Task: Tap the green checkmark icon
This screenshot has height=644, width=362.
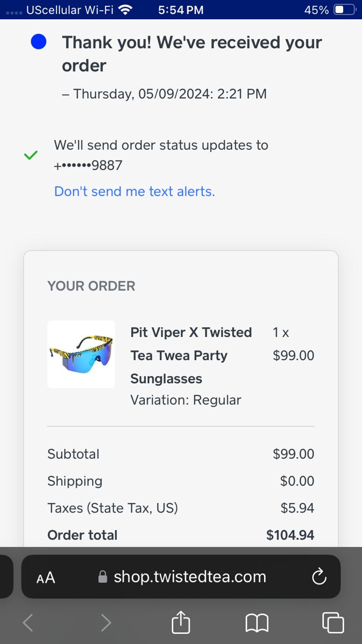Action: (31, 155)
